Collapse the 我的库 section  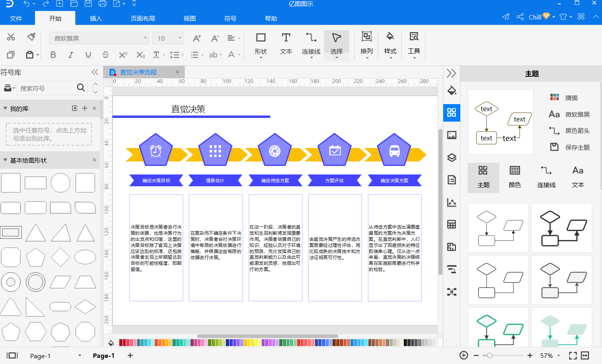[5, 108]
